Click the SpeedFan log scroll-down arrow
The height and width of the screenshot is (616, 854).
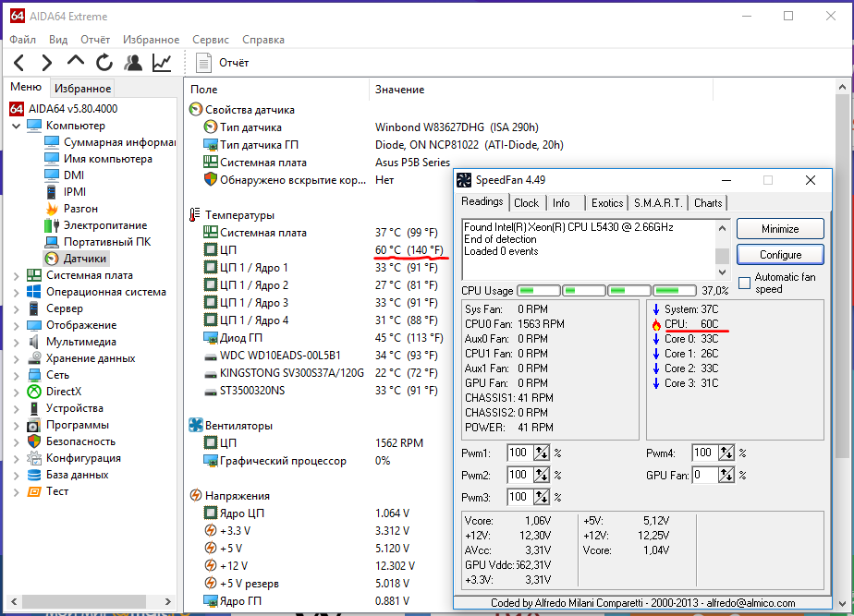(722, 272)
